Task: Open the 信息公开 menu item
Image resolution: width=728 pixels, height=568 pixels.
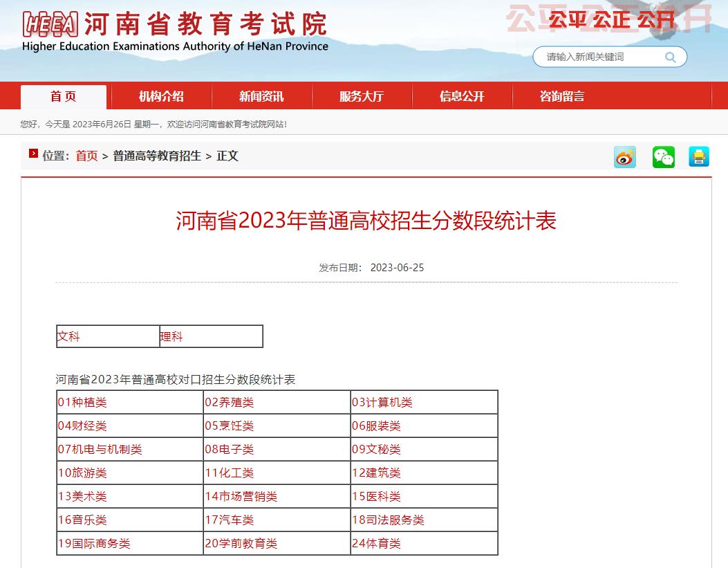Action: (x=462, y=96)
